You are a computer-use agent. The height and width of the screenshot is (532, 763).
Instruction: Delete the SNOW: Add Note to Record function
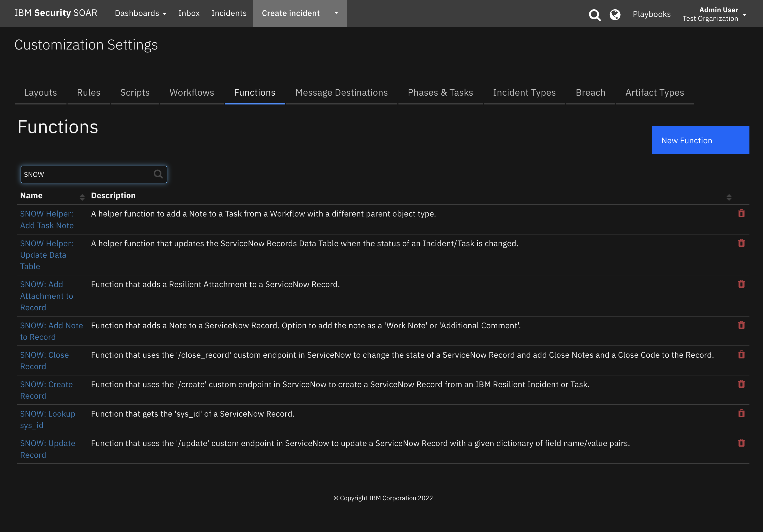click(x=742, y=325)
